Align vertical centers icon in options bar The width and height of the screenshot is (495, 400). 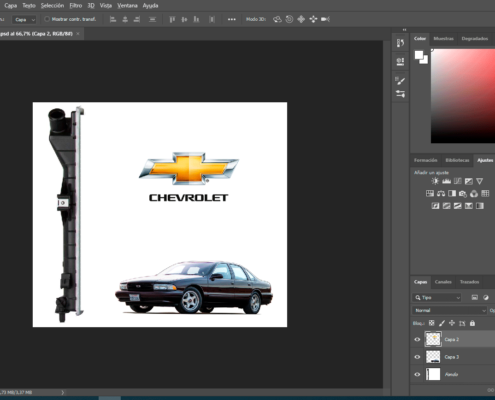(184, 19)
